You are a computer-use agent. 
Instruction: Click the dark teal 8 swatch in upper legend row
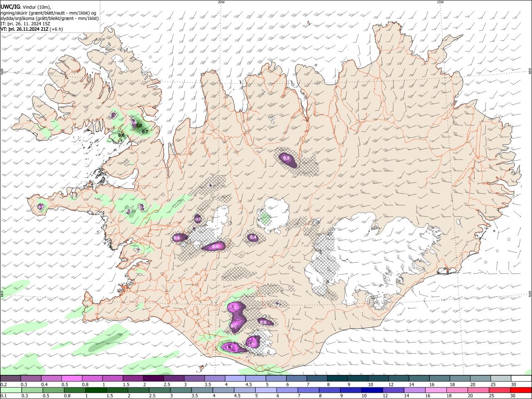point(337,379)
